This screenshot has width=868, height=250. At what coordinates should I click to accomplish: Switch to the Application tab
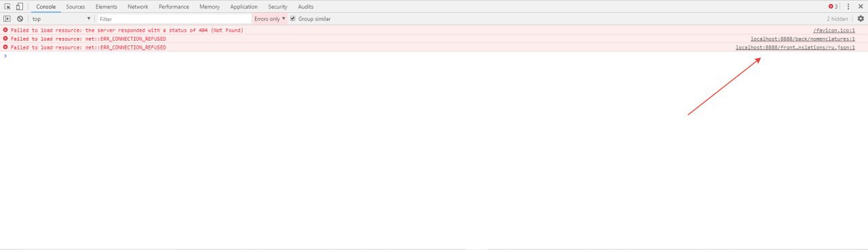click(x=243, y=7)
